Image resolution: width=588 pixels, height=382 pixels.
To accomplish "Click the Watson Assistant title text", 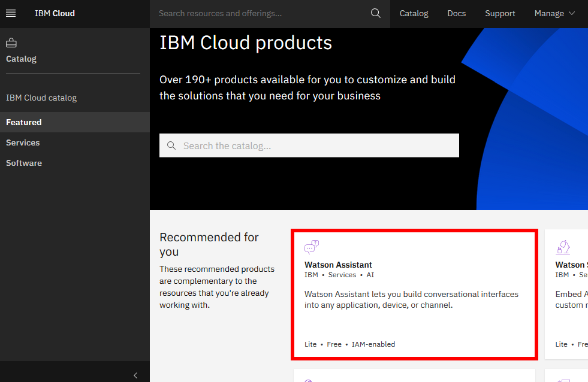I will [338, 265].
